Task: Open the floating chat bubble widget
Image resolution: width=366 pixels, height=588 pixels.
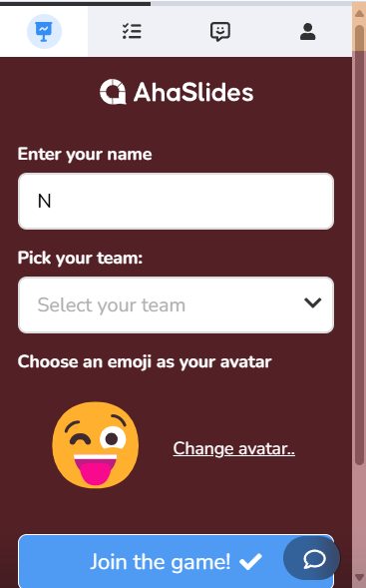Action: tap(312, 558)
